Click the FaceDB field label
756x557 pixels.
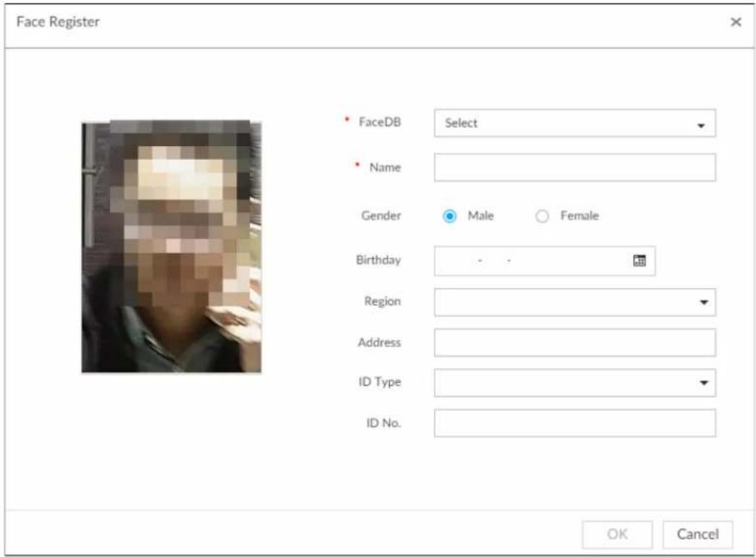379,122
